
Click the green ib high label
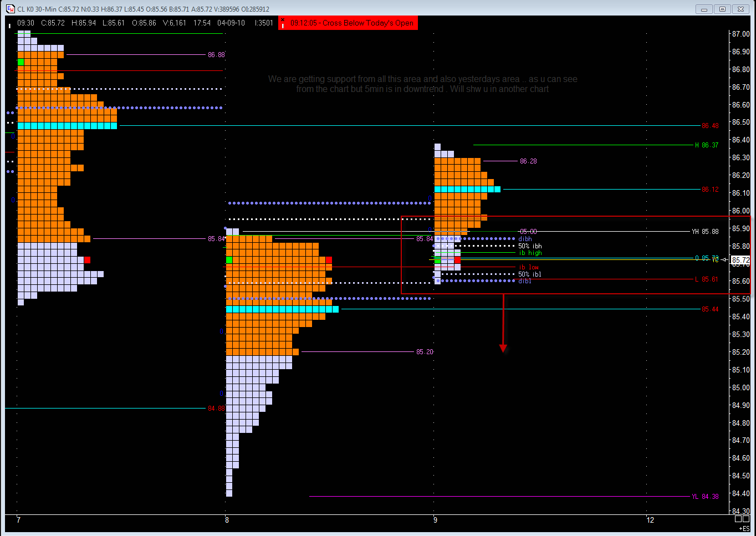pyautogui.click(x=530, y=253)
